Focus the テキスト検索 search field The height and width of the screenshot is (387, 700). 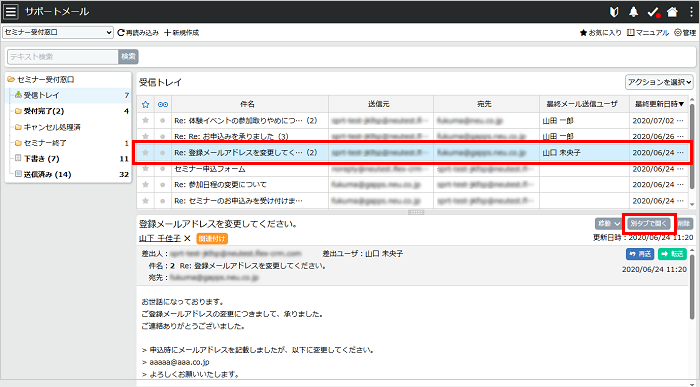coord(62,57)
